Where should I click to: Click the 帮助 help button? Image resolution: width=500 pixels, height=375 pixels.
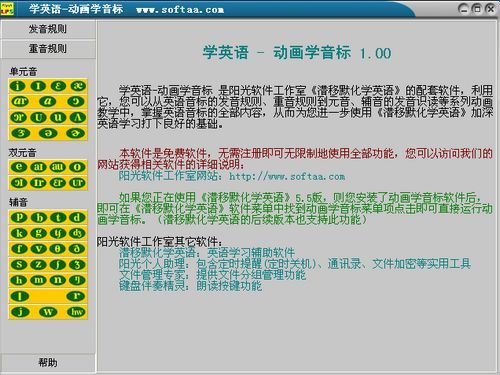[x=48, y=362]
